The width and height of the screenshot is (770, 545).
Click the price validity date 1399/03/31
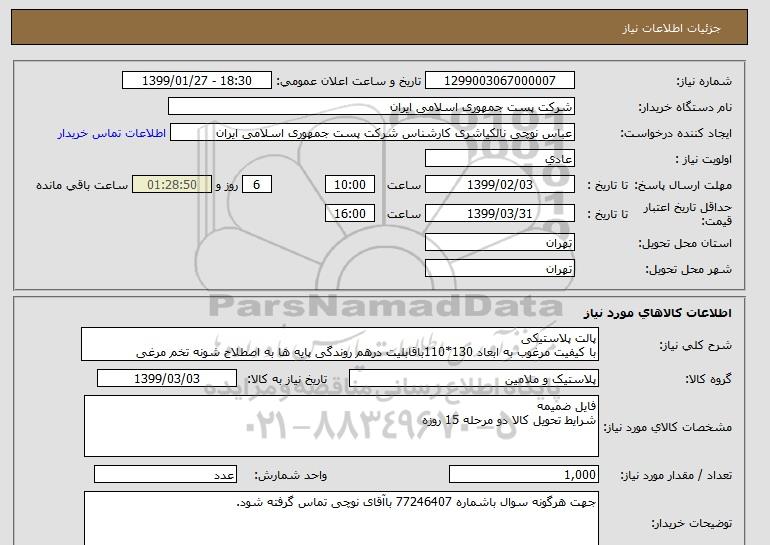click(x=499, y=214)
